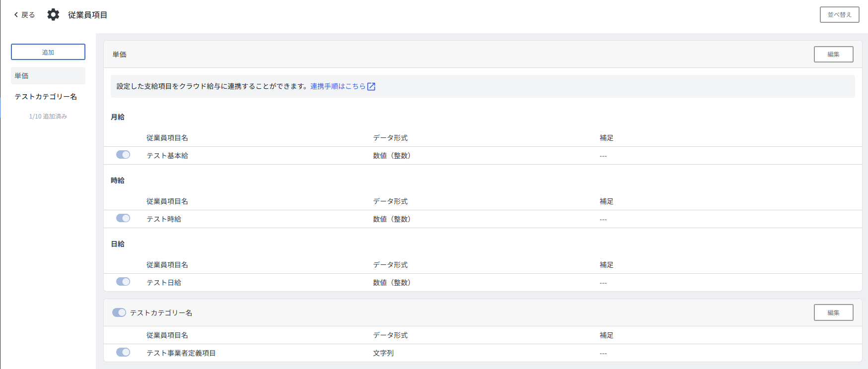Click the テスト基本給 item name
868x369 pixels.
(x=167, y=156)
